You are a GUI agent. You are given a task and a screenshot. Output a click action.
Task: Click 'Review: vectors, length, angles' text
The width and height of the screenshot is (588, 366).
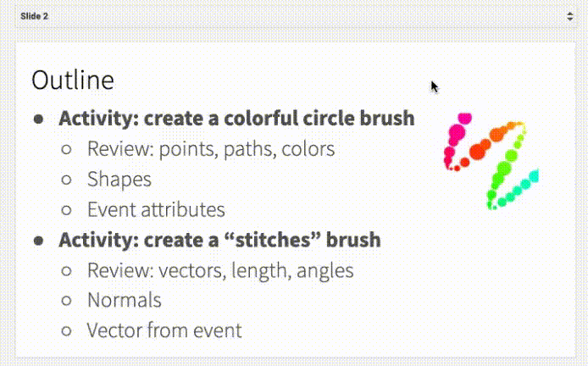tap(219, 271)
